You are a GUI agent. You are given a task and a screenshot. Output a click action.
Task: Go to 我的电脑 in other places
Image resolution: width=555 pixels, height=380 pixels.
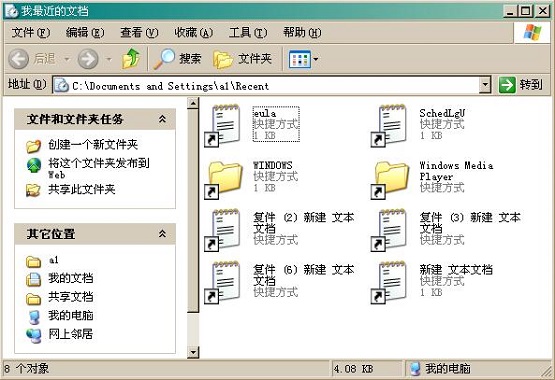[x=71, y=315]
